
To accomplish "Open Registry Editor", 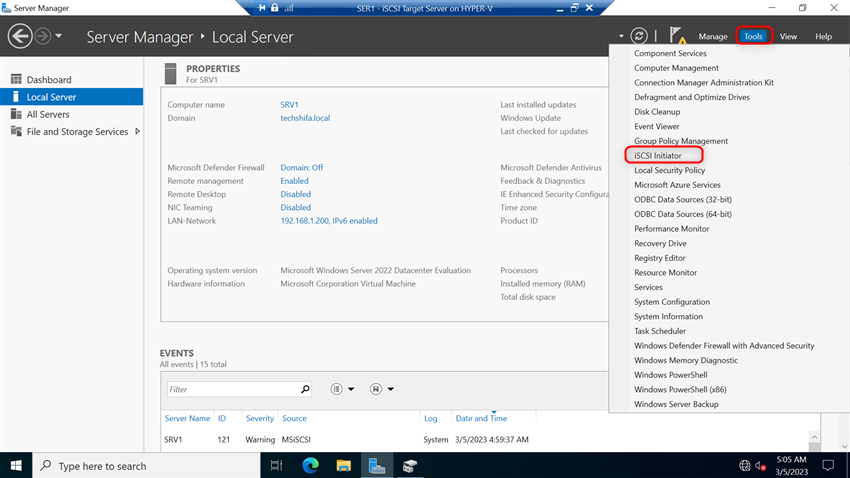I will [x=660, y=258].
